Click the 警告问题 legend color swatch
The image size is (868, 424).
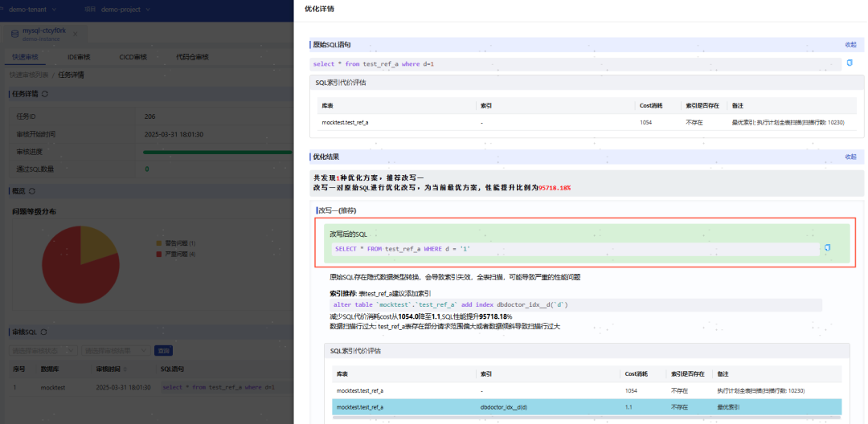[x=159, y=243]
